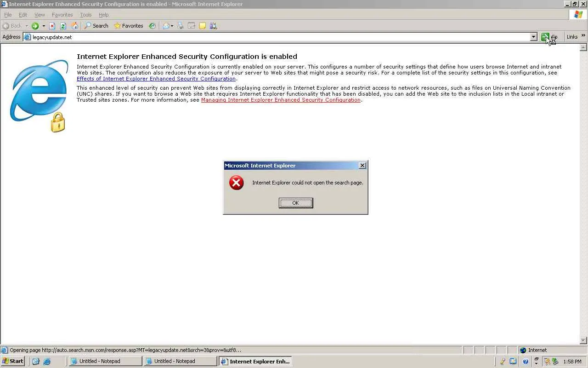
Task: Open the Tools menu
Action: tap(86, 15)
